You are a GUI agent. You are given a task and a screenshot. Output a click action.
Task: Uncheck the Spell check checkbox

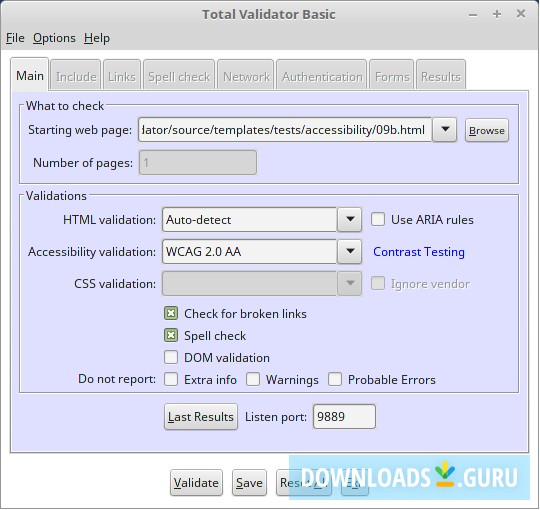click(171, 335)
